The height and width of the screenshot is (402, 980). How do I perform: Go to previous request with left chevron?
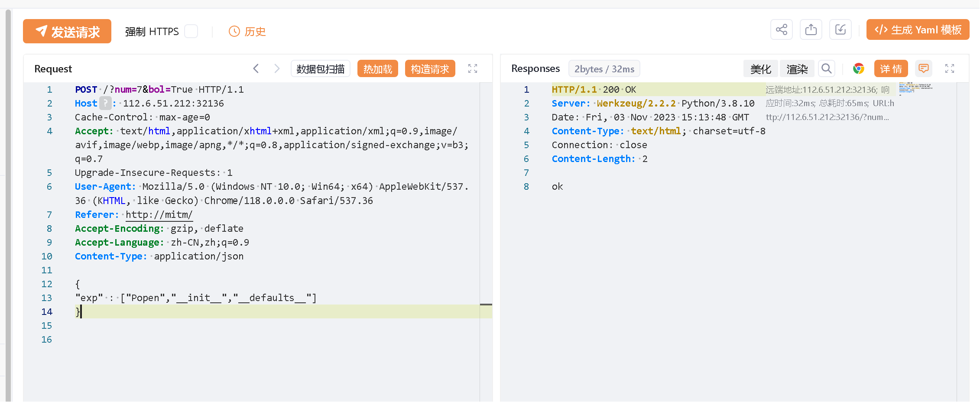click(x=256, y=68)
